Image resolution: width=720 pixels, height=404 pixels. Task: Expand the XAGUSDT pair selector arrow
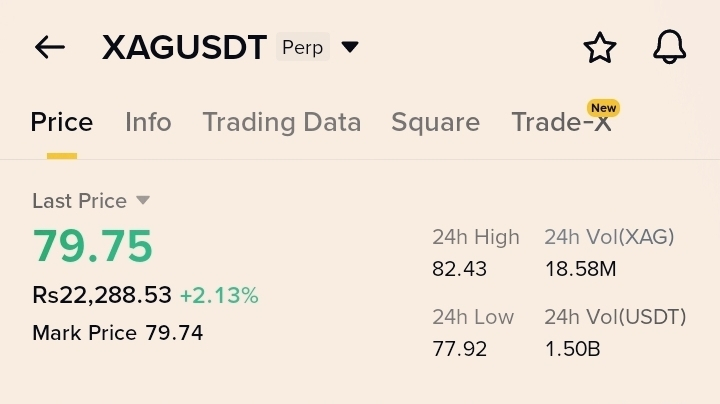(x=349, y=47)
